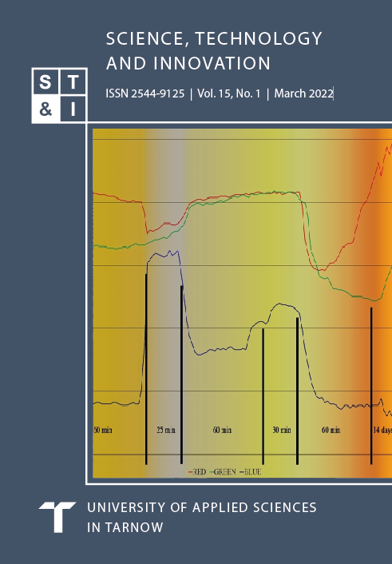This screenshot has height=564, width=392.
Task: Click the University T-shaped emblem
Action: pos(57,517)
